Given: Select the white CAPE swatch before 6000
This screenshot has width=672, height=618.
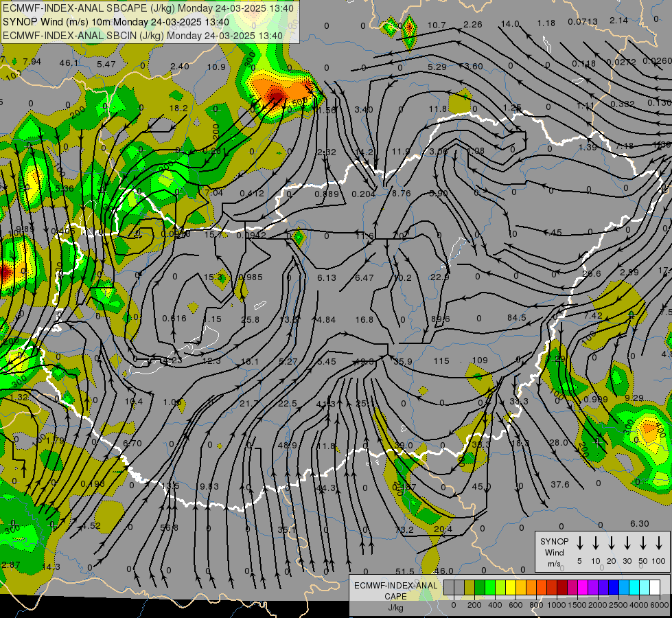Looking at the screenshot, I should [x=654, y=587].
